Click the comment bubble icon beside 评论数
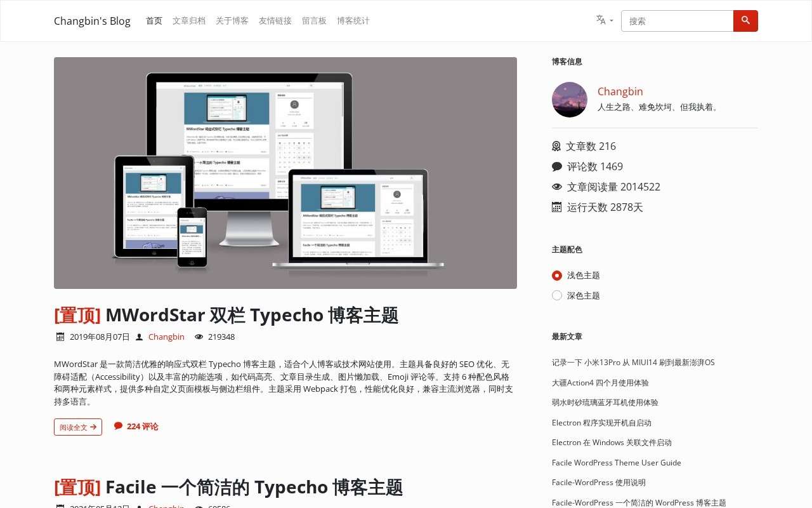The width and height of the screenshot is (812, 508). 557,166
